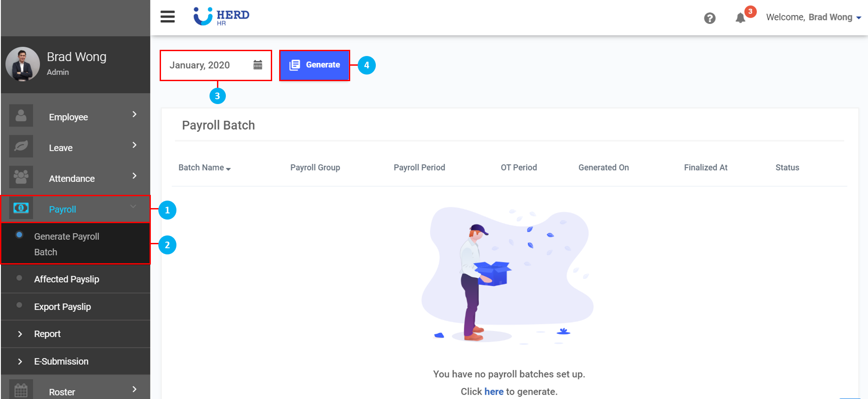This screenshot has width=868, height=399.
Task: Click the Attendance group icon
Action: pyautogui.click(x=21, y=177)
